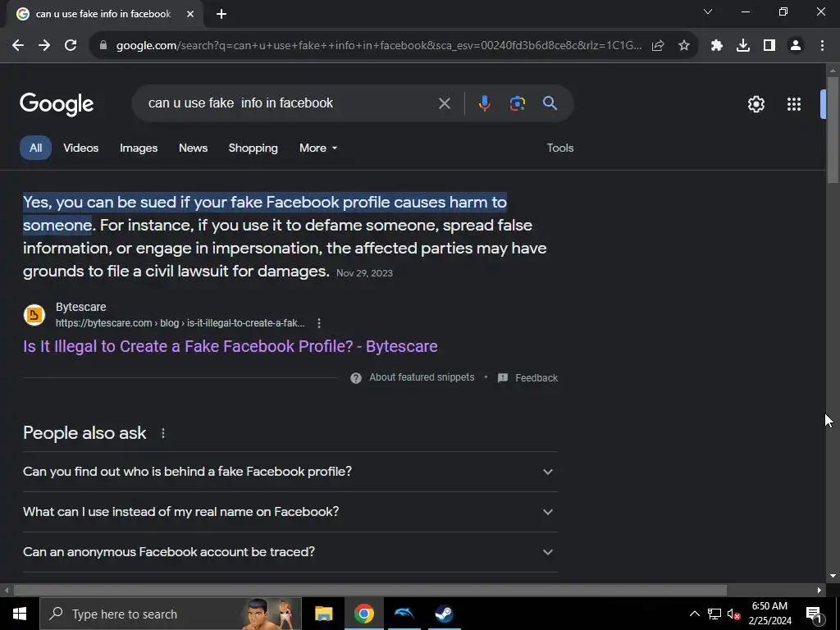Search by image with Google Lens
The width and height of the screenshot is (840, 630).
point(518,103)
